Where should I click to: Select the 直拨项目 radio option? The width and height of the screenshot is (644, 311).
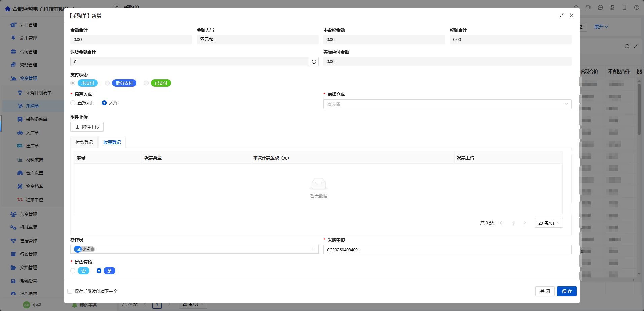point(73,103)
